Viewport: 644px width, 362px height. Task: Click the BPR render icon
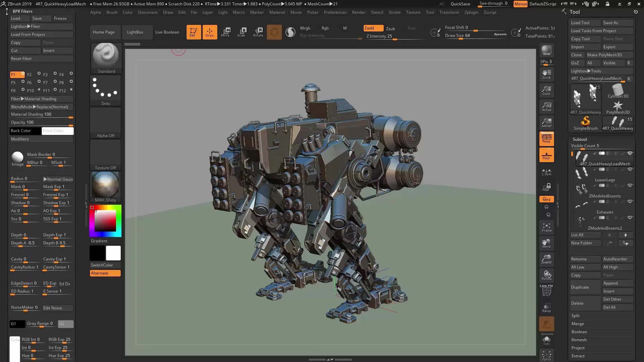[546, 50]
